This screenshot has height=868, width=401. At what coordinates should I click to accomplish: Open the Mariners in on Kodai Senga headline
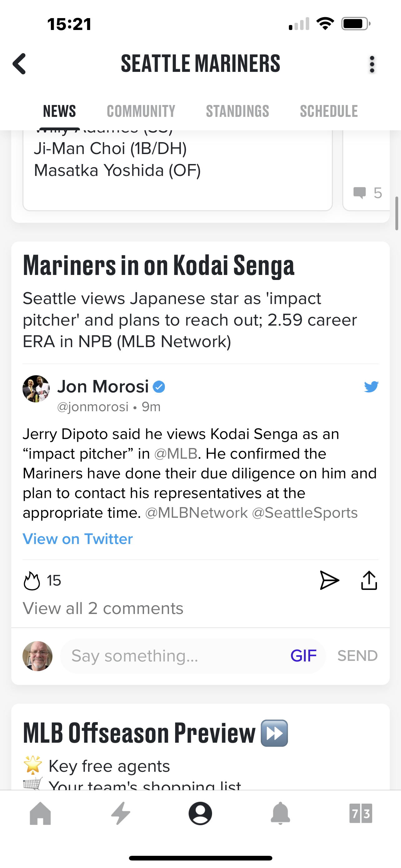pyautogui.click(x=159, y=266)
